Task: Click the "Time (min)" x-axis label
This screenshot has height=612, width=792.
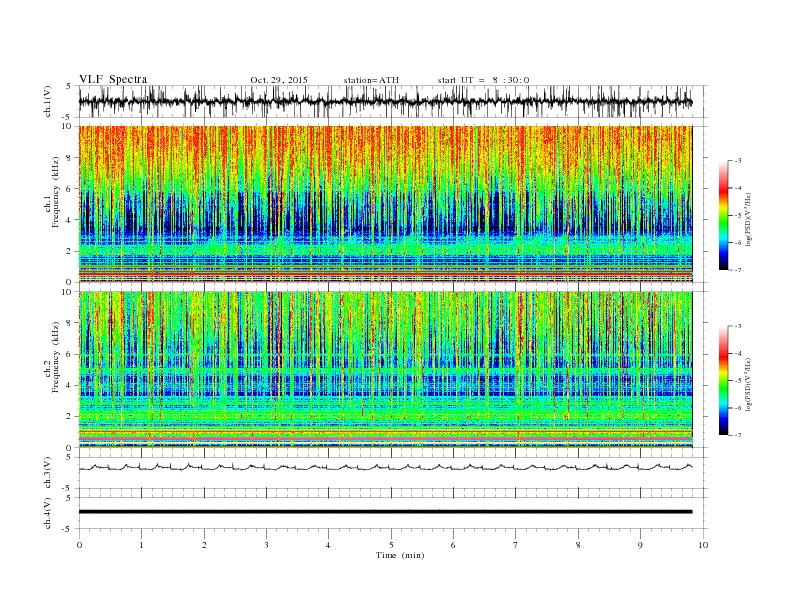Action: click(x=400, y=555)
